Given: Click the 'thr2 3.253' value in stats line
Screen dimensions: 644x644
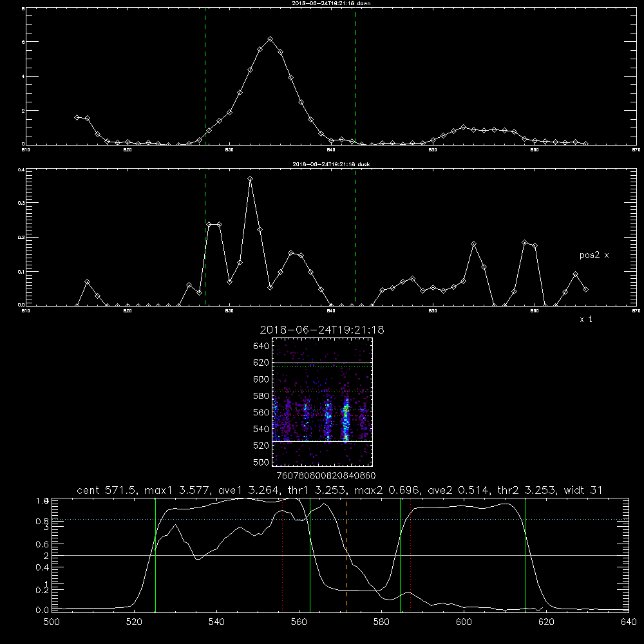Looking at the screenshot, I should pyautogui.click(x=527, y=490).
